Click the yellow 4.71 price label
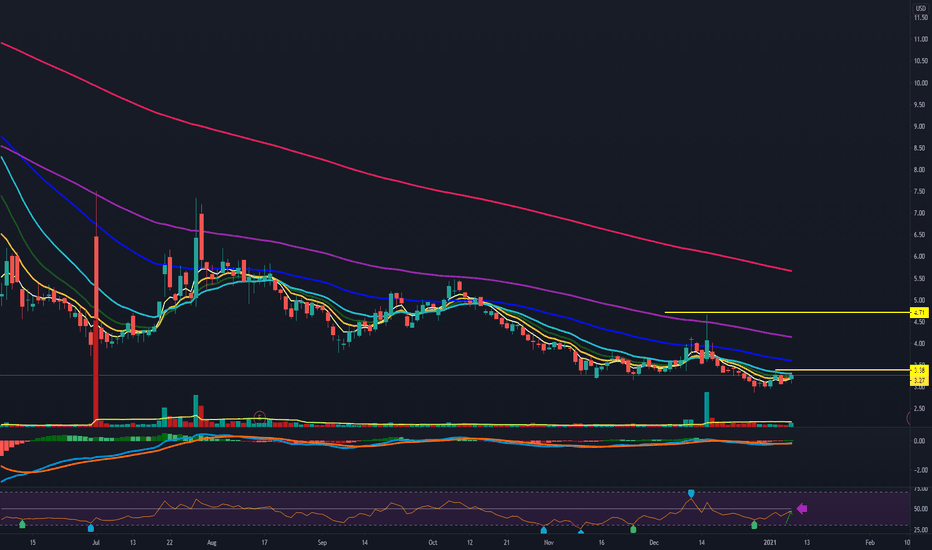Screen dimensions: 932x550 919,313
